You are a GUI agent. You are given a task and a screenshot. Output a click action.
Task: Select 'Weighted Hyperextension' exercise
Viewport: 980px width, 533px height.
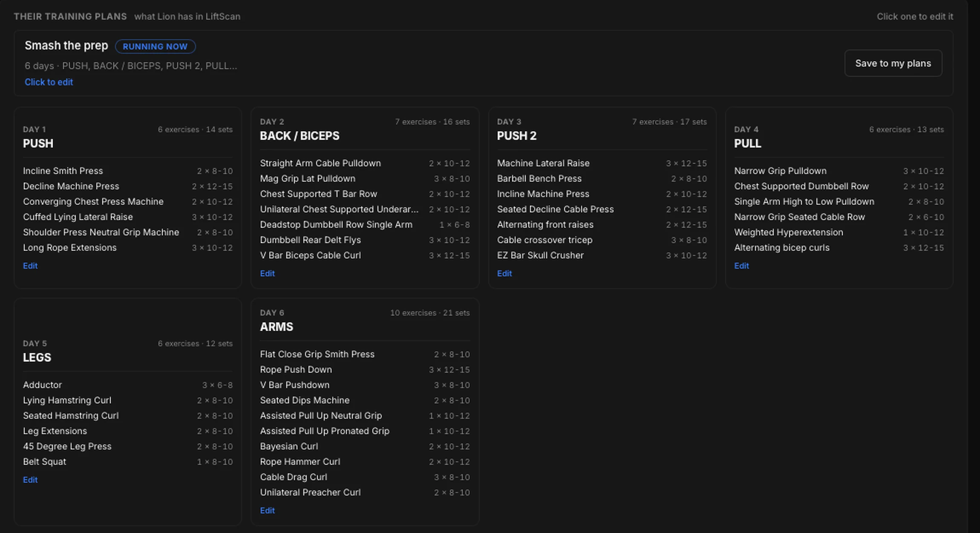pos(839,232)
